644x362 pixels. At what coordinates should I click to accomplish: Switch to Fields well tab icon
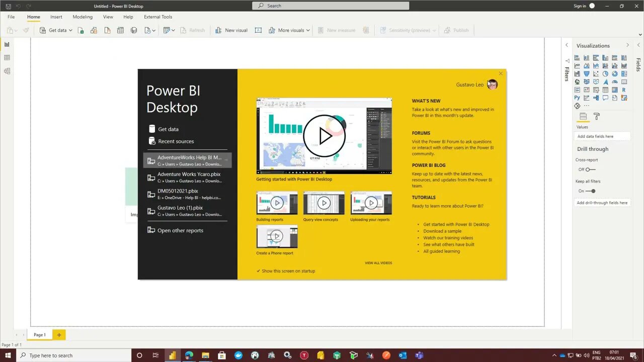(583, 116)
